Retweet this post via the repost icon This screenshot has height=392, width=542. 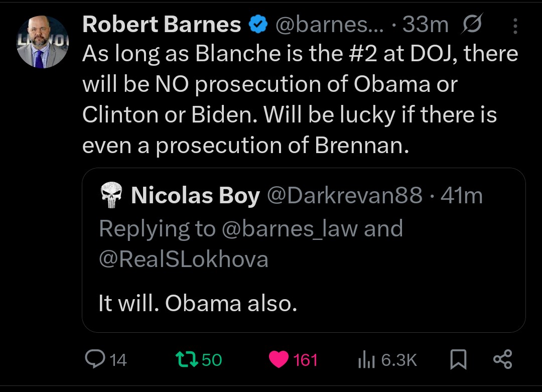(185, 359)
